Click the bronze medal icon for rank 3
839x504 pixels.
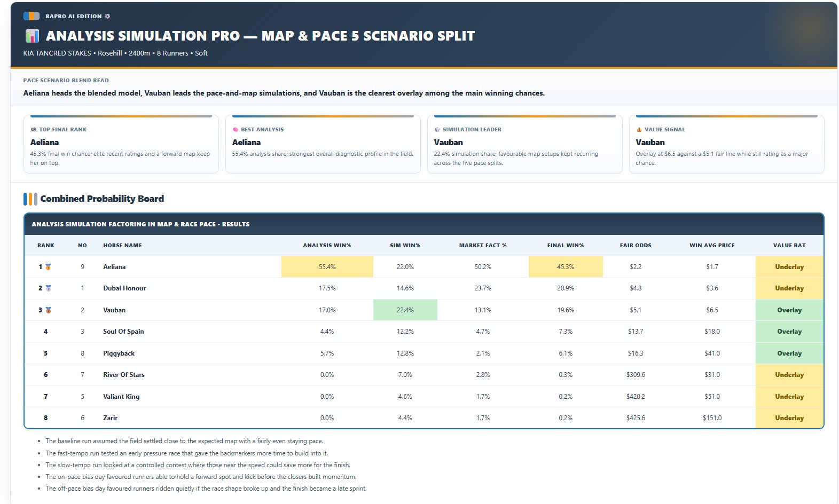[48, 310]
